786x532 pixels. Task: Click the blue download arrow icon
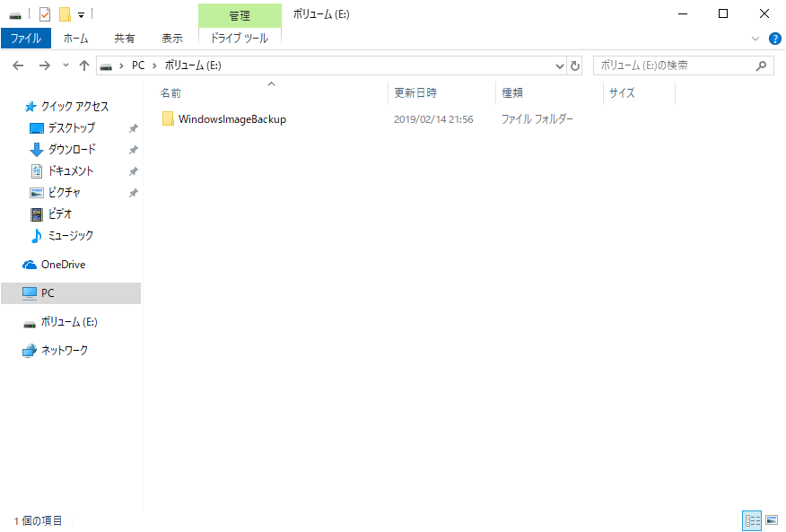point(37,150)
